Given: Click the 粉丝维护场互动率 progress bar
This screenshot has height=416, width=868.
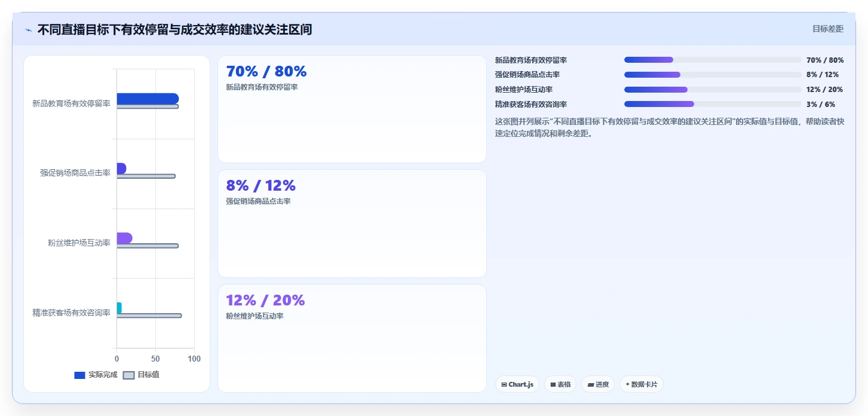Looking at the screenshot, I should point(713,90).
